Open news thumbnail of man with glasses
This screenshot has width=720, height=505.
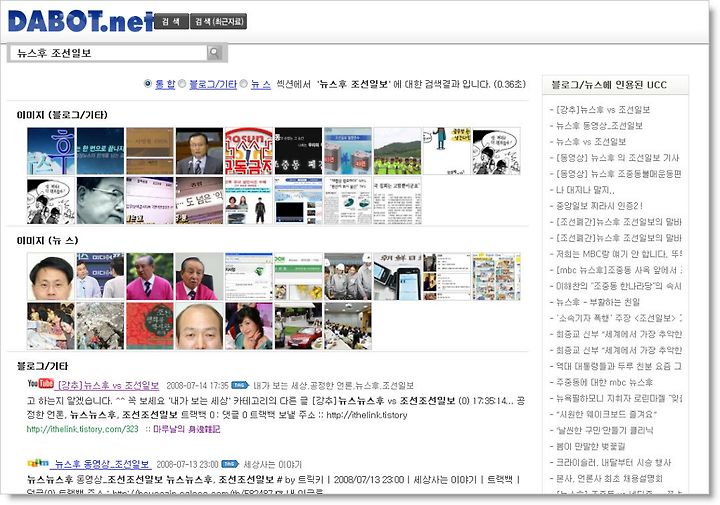51,277
